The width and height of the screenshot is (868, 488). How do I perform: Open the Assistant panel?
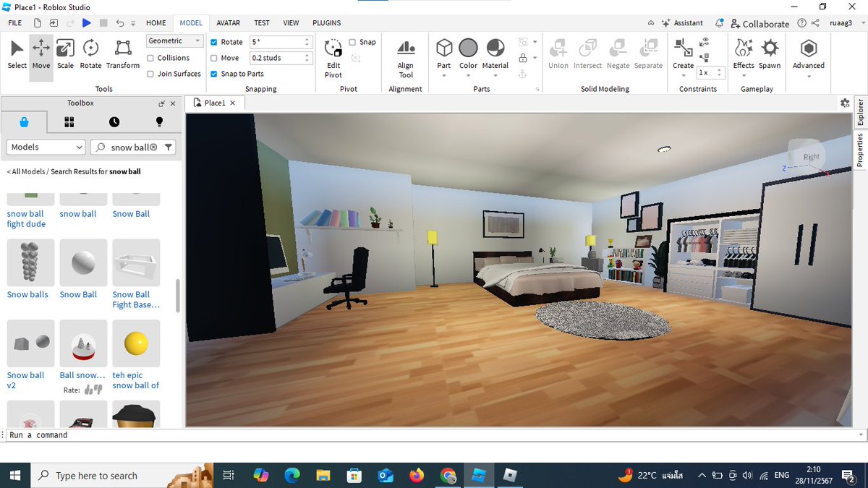point(682,23)
